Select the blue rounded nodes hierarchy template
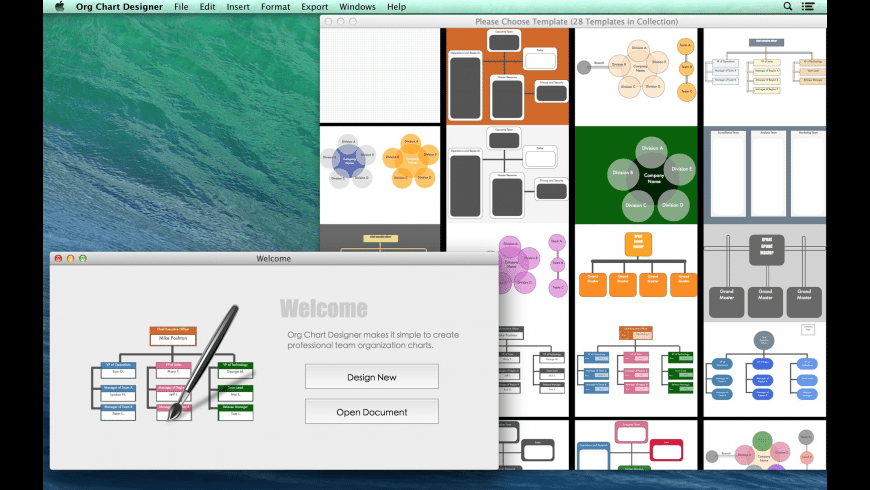 (x=765, y=370)
